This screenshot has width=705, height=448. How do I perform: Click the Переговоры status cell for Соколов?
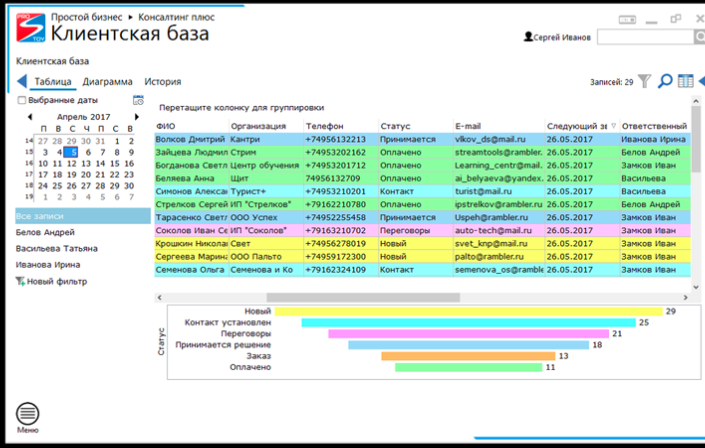[x=415, y=230]
